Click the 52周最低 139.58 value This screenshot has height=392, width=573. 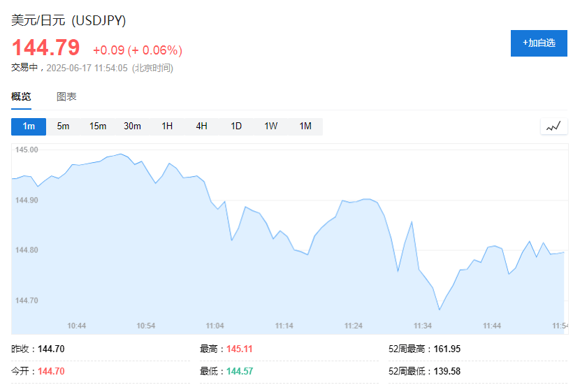(x=447, y=372)
